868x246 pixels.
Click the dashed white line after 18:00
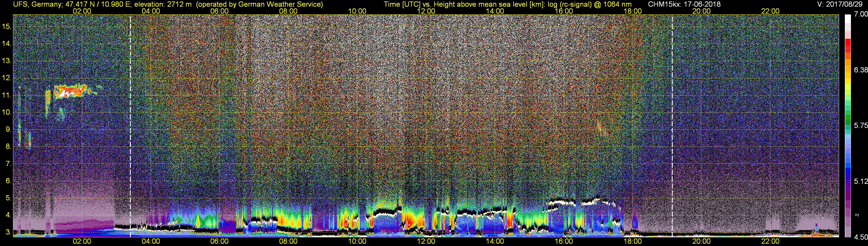tap(672, 126)
